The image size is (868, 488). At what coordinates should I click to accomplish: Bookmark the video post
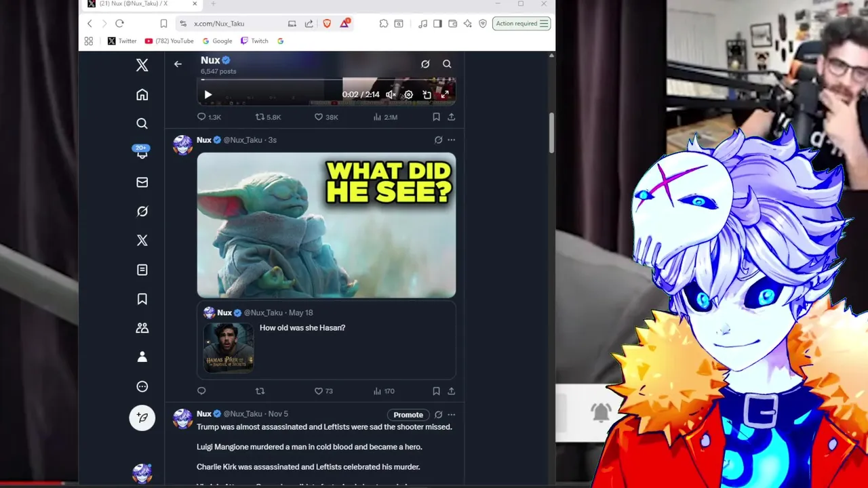click(x=436, y=117)
